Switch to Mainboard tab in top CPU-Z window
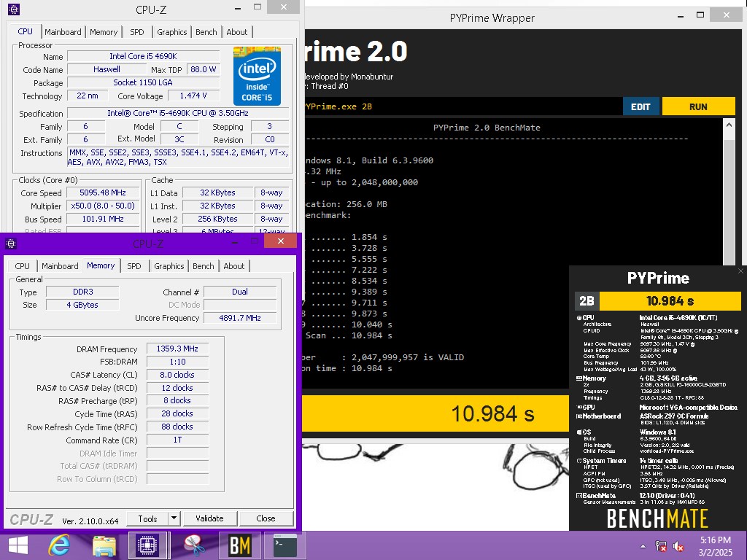The image size is (747, 560). point(63,32)
